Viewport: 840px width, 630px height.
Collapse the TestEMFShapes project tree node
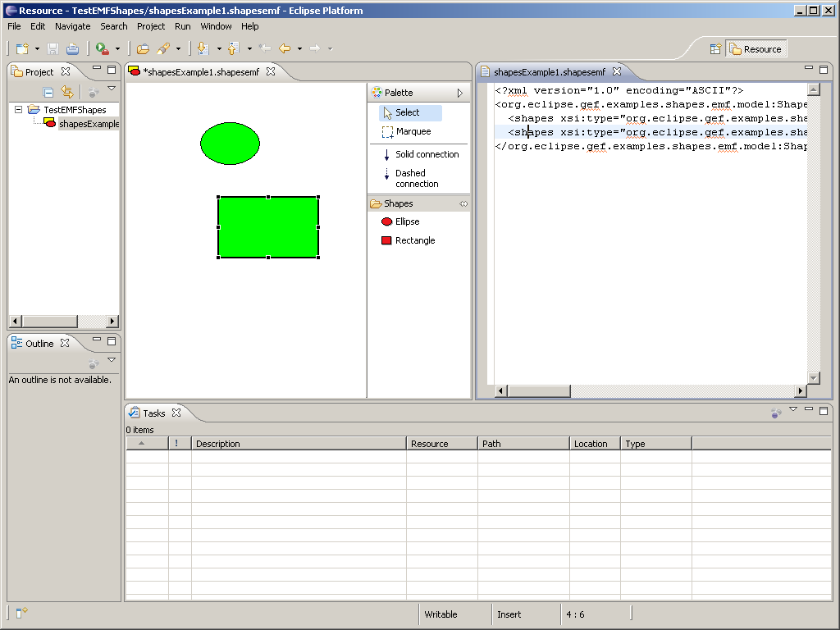[19, 109]
